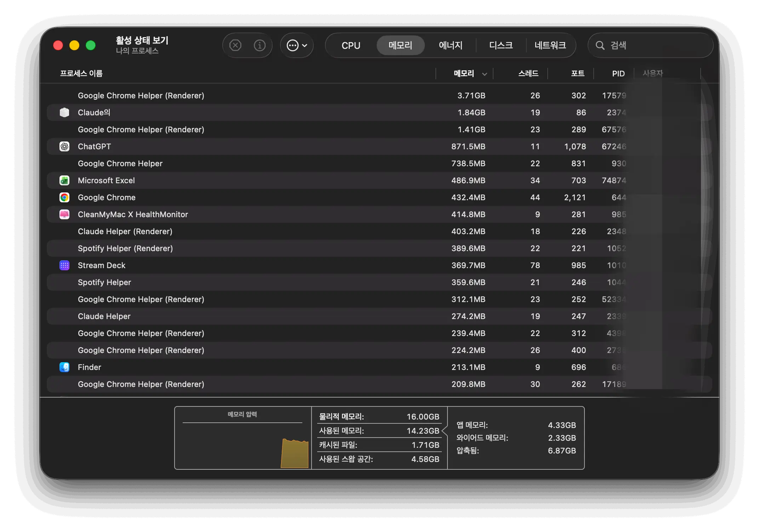Sort by 포트 column header
Screen dimensions: 759x532
578,74
